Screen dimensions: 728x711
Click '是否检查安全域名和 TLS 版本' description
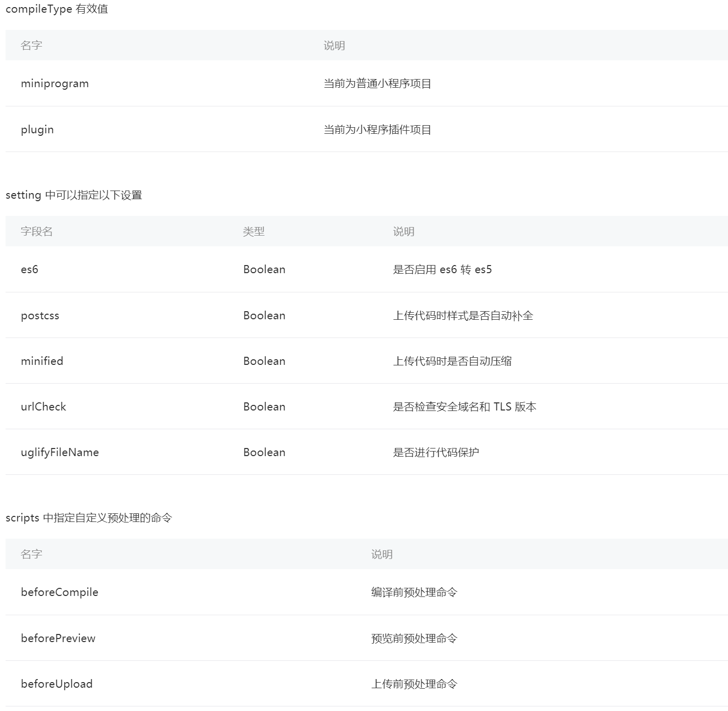click(465, 407)
